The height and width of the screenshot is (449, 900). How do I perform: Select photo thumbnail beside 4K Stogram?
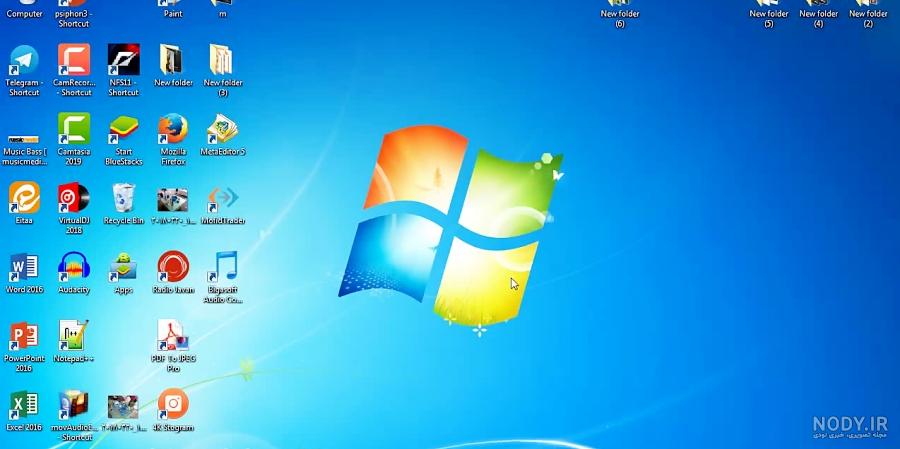point(123,407)
